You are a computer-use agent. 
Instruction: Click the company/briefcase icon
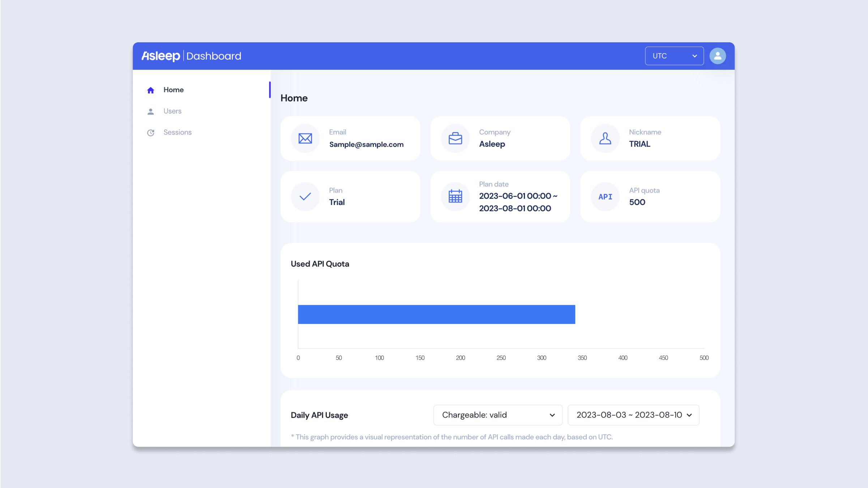pyautogui.click(x=455, y=138)
